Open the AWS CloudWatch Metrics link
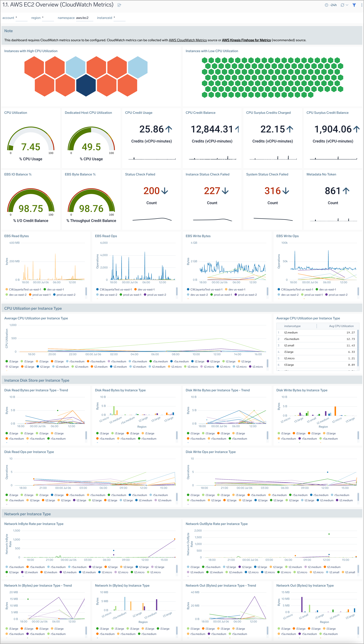The image size is (364, 644). pos(188,40)
